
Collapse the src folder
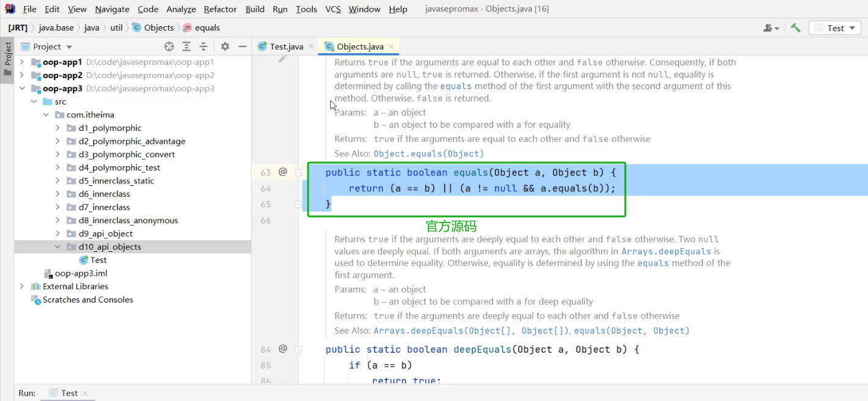click(34, 101)
